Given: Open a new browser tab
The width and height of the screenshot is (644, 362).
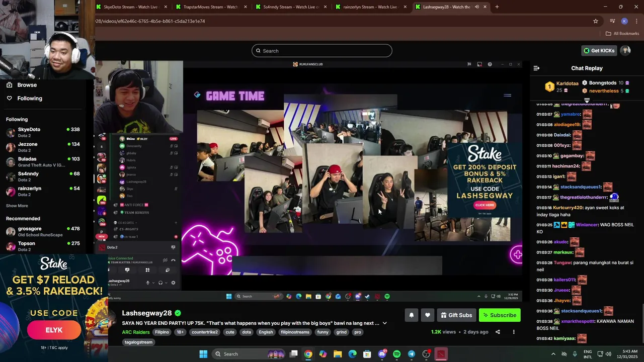Looking at the screenshot, I should click(497, 7).
